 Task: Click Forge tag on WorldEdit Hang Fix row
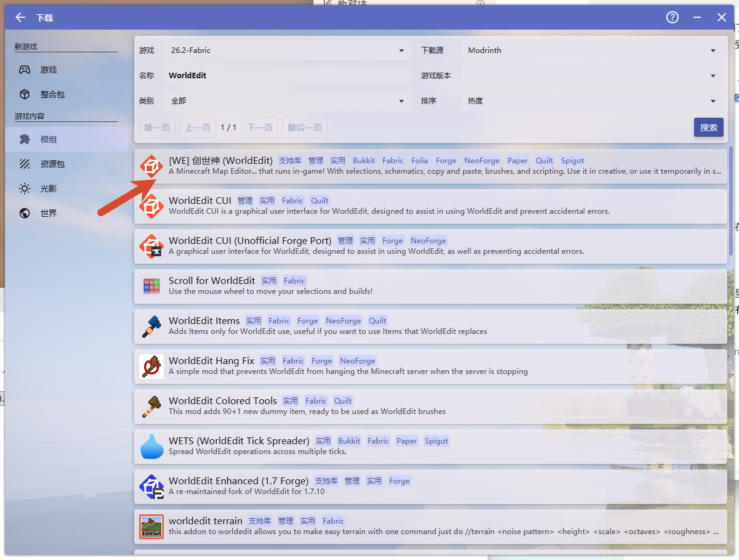pos(321,361)
